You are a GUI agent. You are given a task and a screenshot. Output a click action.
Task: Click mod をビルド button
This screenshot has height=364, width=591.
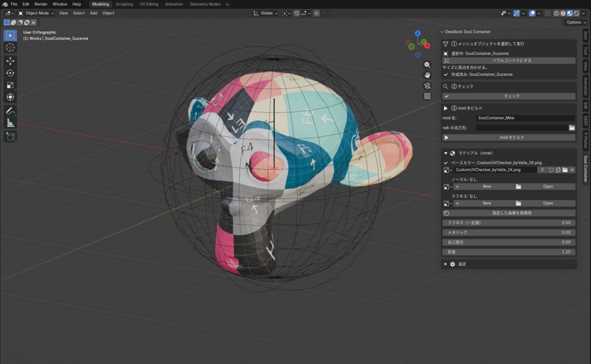509,137
